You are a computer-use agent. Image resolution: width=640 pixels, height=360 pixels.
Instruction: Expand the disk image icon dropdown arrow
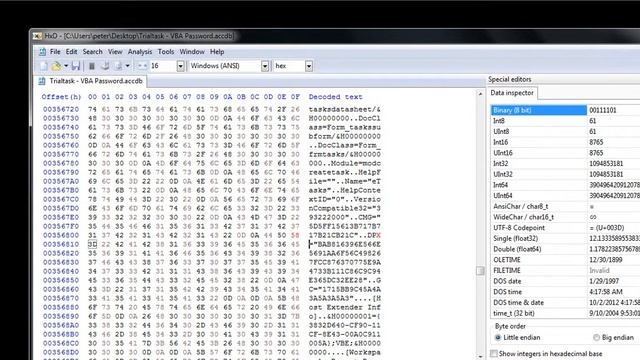click(128, 66)
